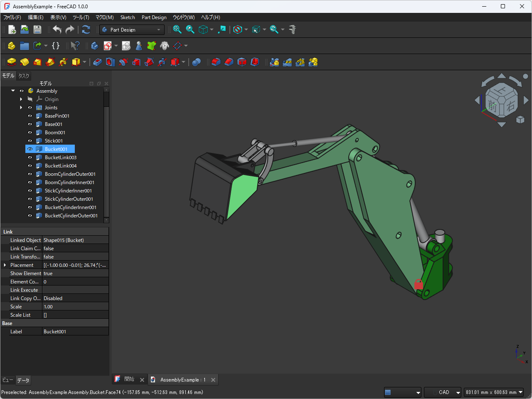Select the Pocket tool
532x399 pixels.
97,62
